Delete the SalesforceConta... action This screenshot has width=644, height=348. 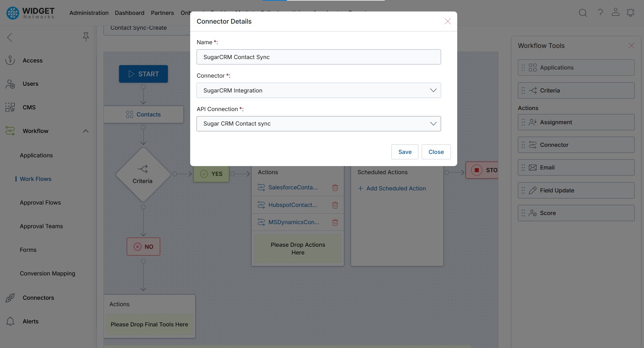[x=335, y=188]
